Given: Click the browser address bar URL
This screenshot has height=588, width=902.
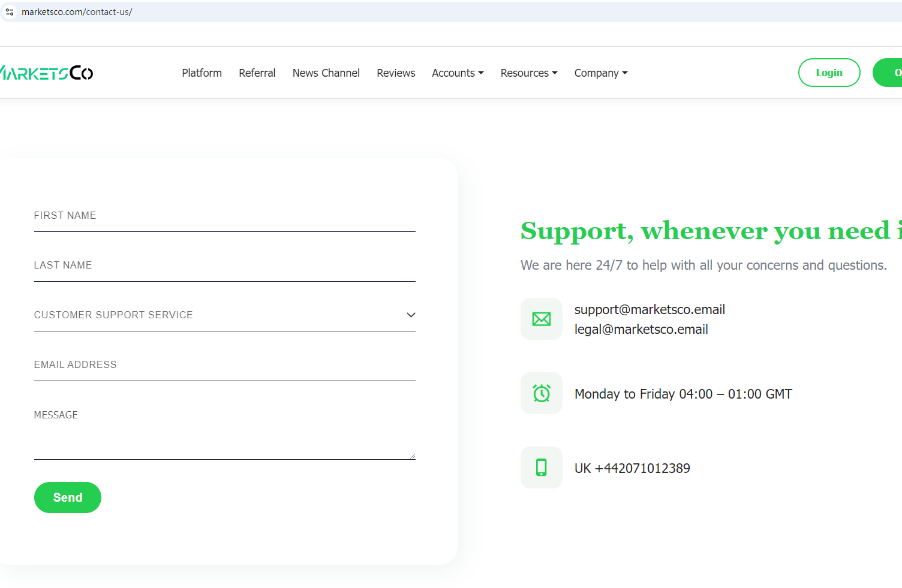Looking at the screenshot, I should 77,12.
